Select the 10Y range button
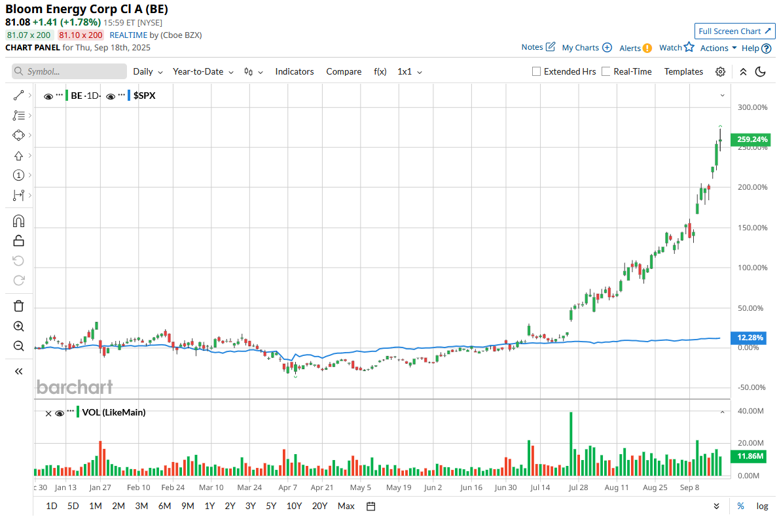The image size is (777, 532). 295,506
